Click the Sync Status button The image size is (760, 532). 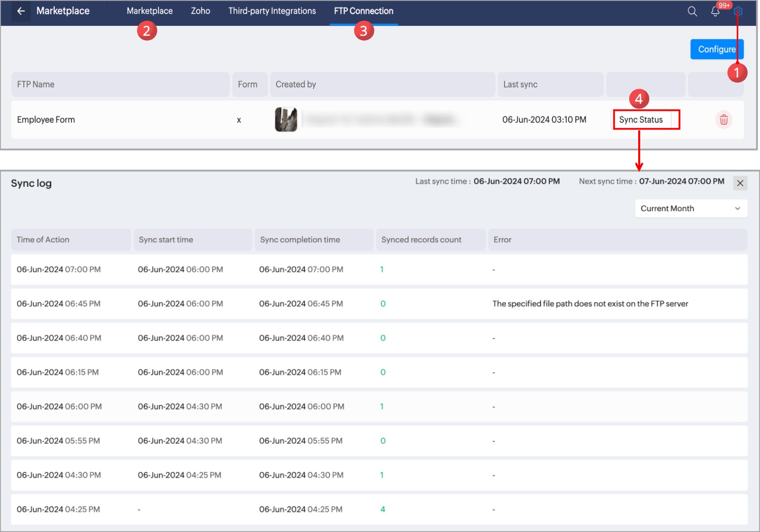641,120
